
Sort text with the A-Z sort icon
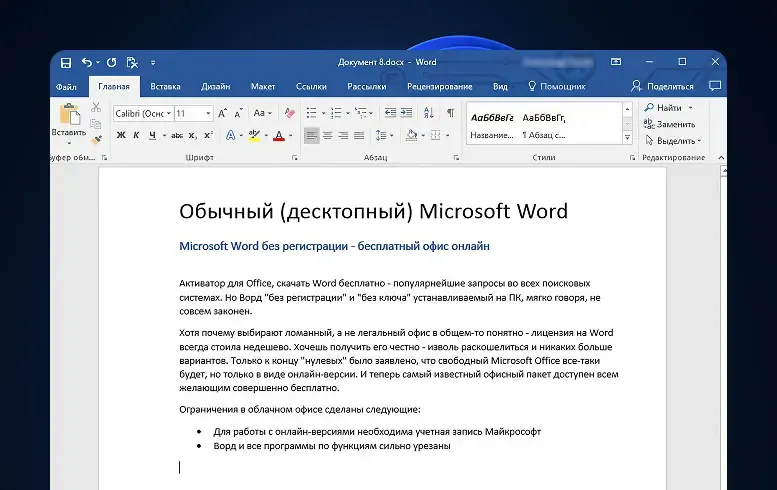click(429, 113)
